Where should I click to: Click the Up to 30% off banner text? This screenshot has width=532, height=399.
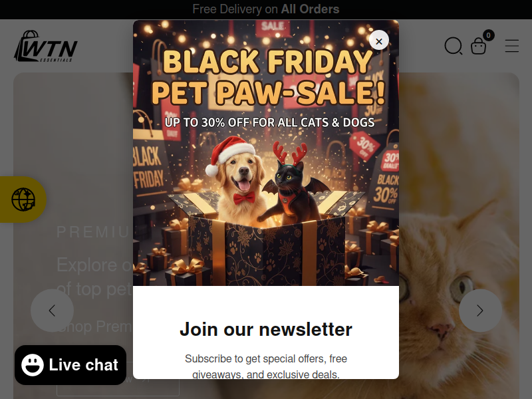point(270,122)
